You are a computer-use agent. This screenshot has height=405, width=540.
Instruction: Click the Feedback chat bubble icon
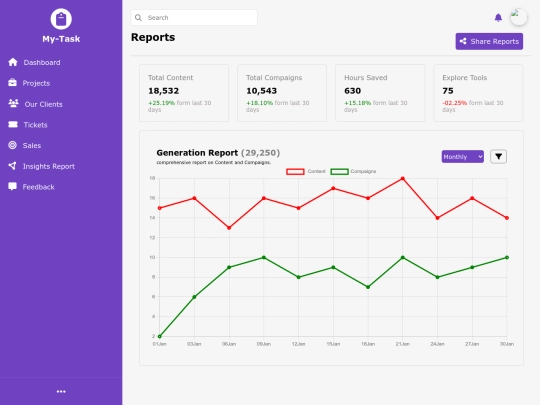click(12, 186)
